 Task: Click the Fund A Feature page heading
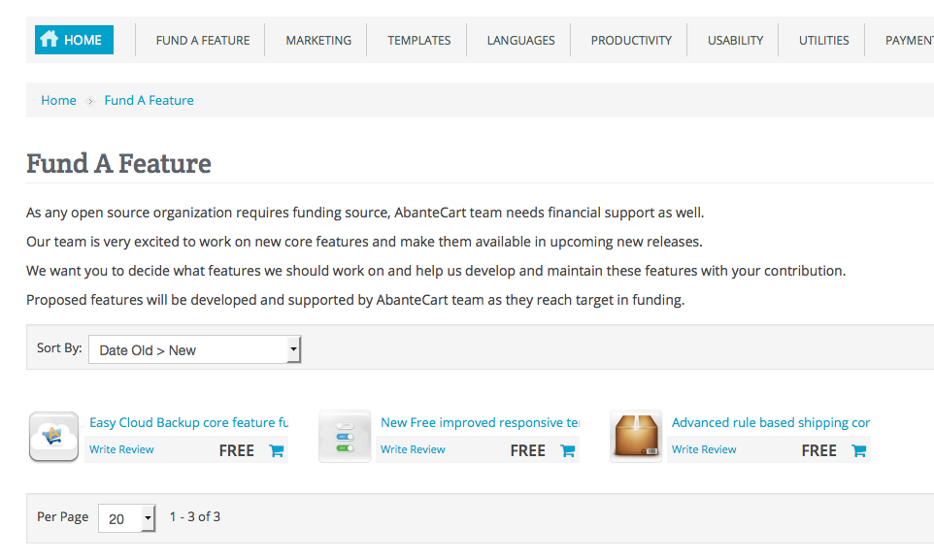[x=118, y=163]
